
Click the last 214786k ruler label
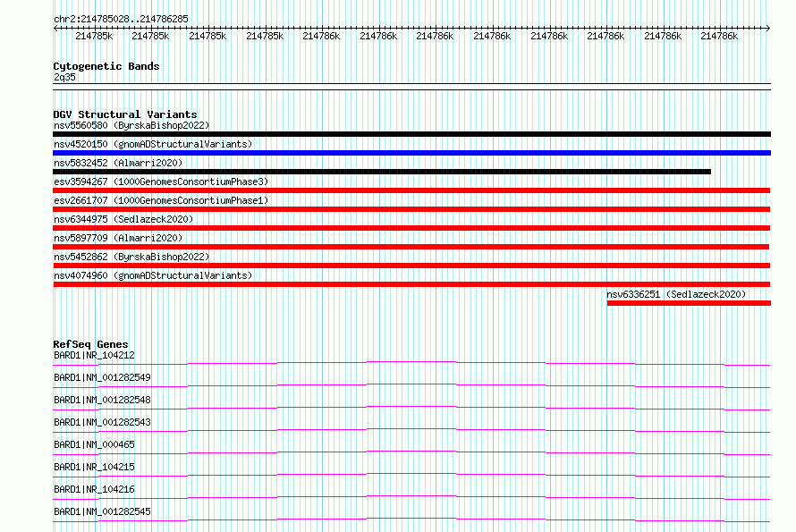click(719, 36)
